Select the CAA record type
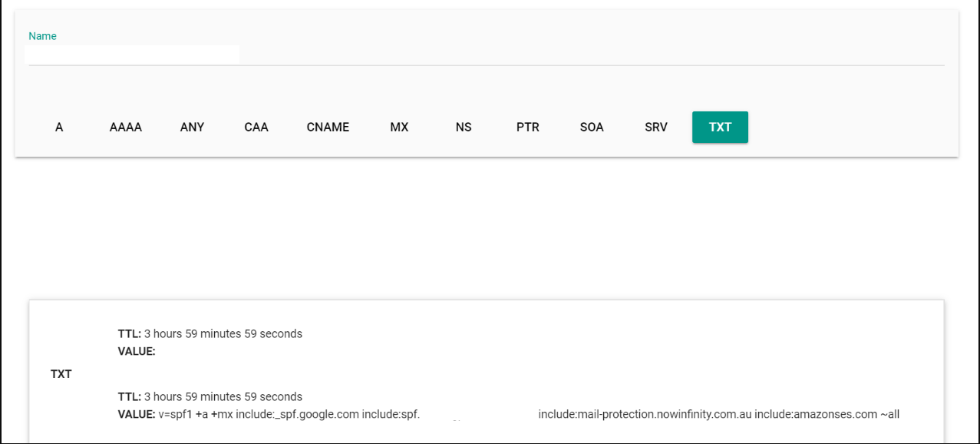The width and height of the screenshot is (980, 444). pyautogui.click(x=256, y=127)
